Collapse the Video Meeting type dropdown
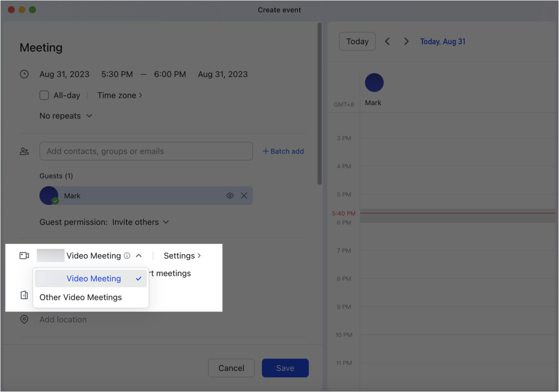 tap(139, 256)
